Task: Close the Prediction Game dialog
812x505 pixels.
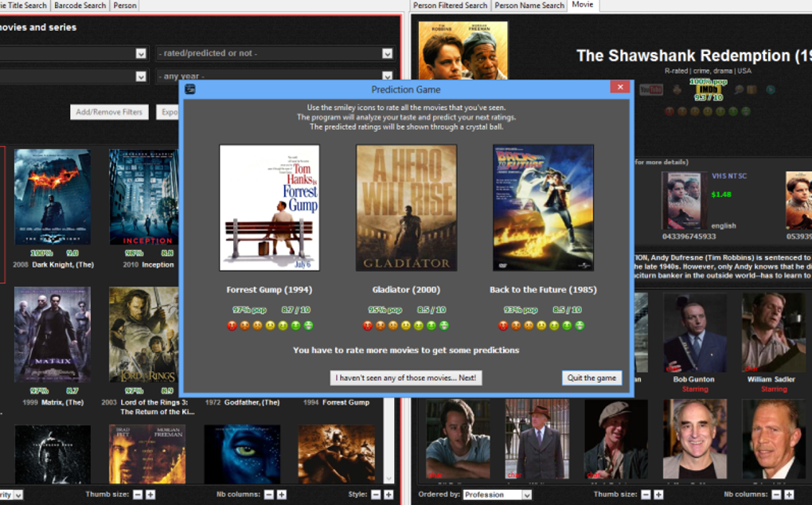Action: point(620,87)
